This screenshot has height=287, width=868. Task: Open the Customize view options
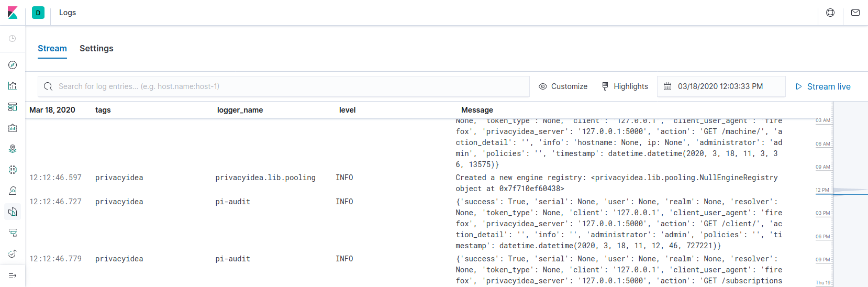click(x=563, y=86)
